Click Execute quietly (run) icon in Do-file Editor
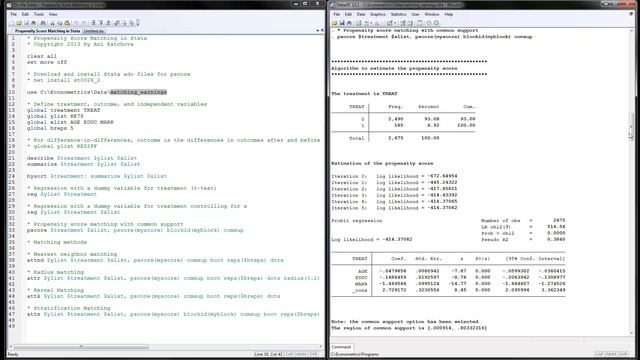The image size is (640, 360). pos(131,23)
